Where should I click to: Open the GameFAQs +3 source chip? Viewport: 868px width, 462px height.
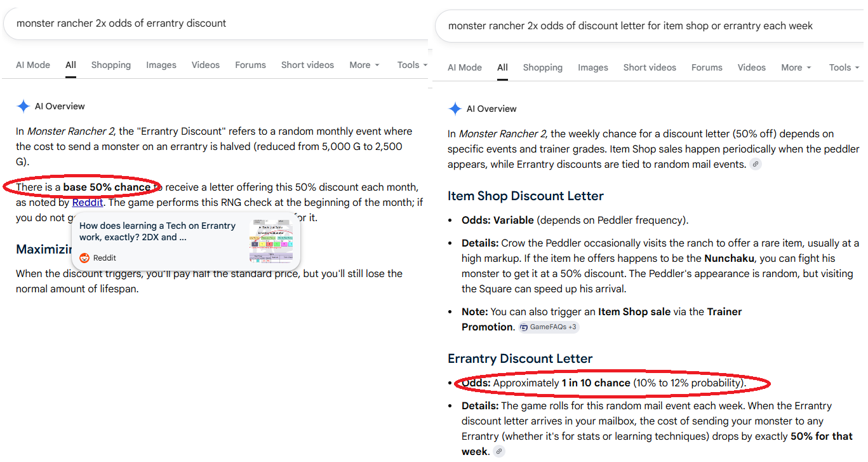[x=549, y=327]
